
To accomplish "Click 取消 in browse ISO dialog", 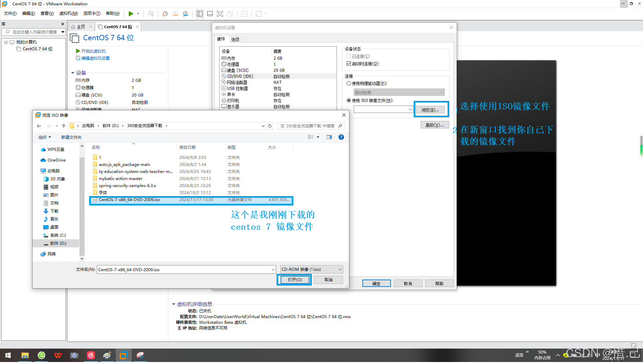I will pos(329,280).
